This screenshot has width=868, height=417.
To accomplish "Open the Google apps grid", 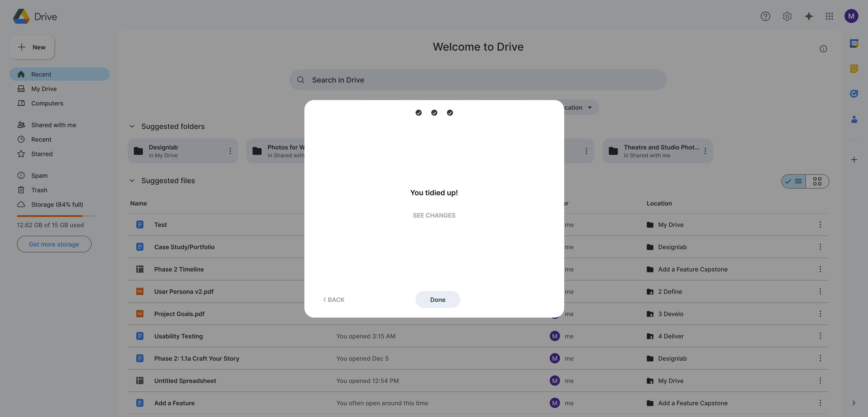I will point(829,16).
